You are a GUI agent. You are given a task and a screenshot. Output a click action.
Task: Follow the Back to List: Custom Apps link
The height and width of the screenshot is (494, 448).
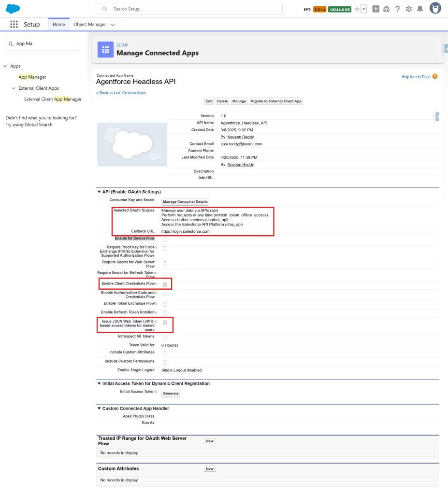click(x=121, y=93)
